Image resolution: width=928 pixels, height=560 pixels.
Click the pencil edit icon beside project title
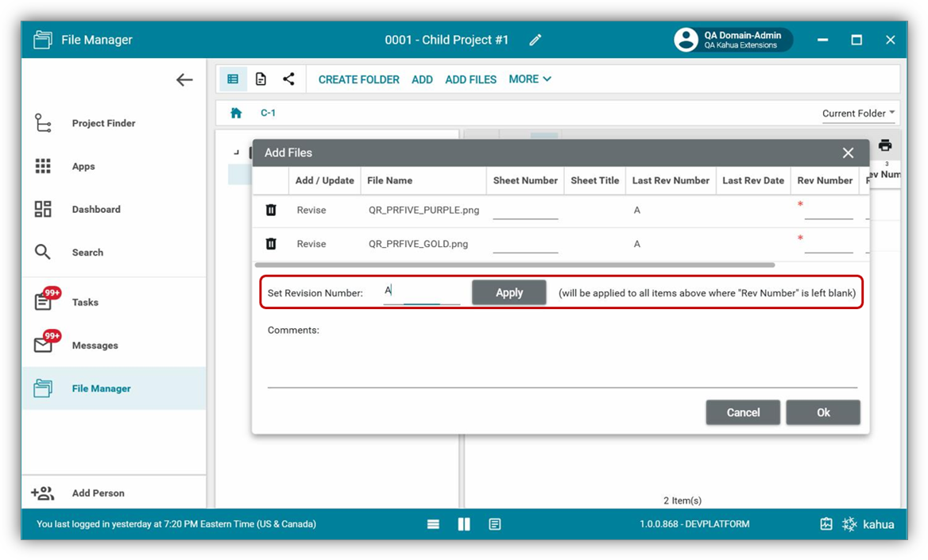536,40
